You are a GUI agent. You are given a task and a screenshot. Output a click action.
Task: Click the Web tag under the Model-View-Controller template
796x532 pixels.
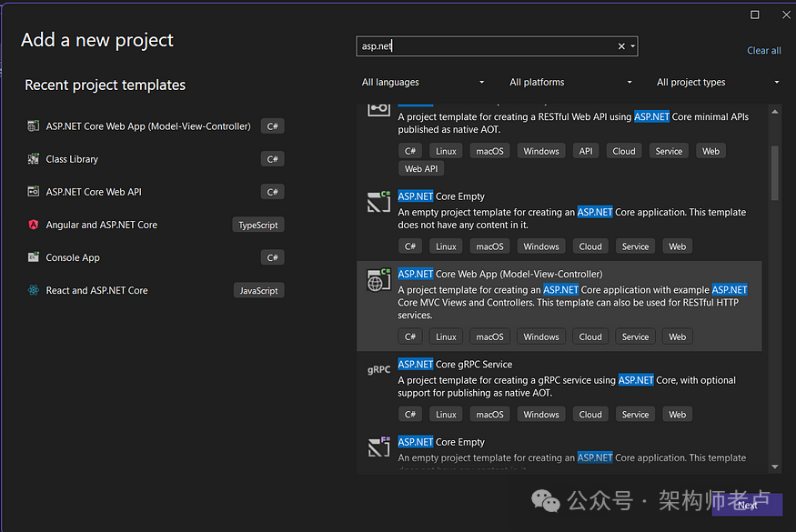pyautogui.click(x=677, y=336)
